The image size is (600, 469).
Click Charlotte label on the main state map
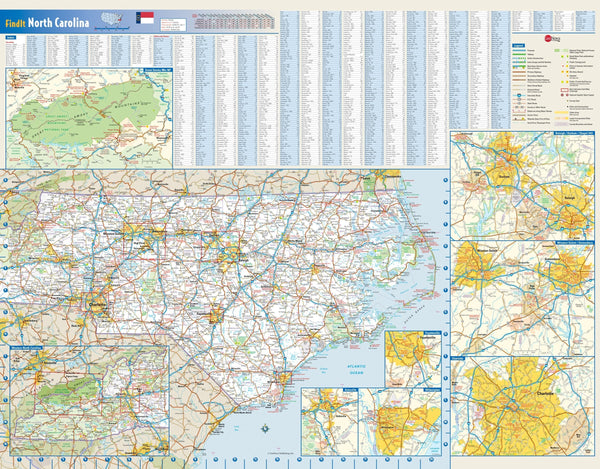click(x=97, y=305)
